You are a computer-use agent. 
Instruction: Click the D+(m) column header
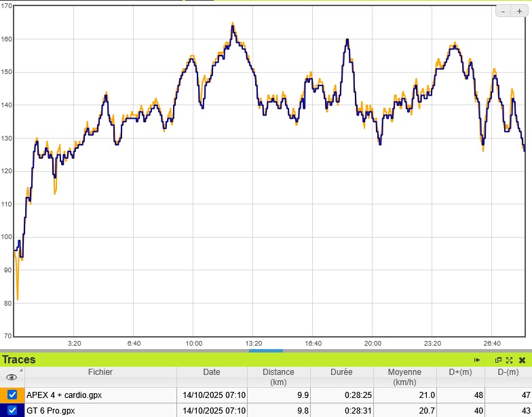coord(461,372)
